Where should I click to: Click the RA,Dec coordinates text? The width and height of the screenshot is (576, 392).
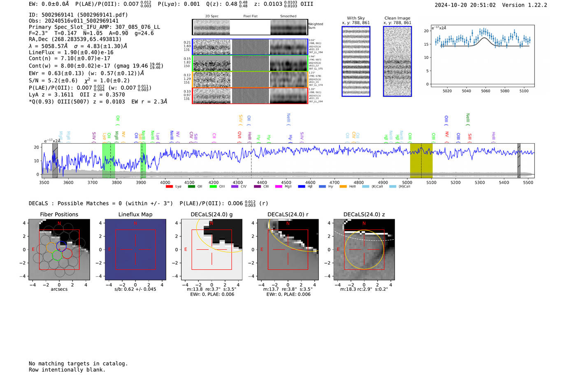pyautogui.click(x=75, y=39)
